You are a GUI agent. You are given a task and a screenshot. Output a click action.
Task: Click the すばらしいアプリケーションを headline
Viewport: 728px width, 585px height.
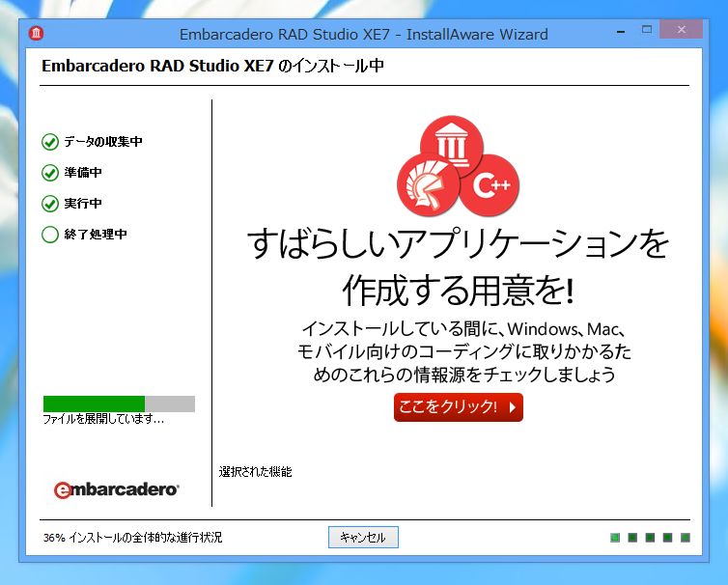459,243
